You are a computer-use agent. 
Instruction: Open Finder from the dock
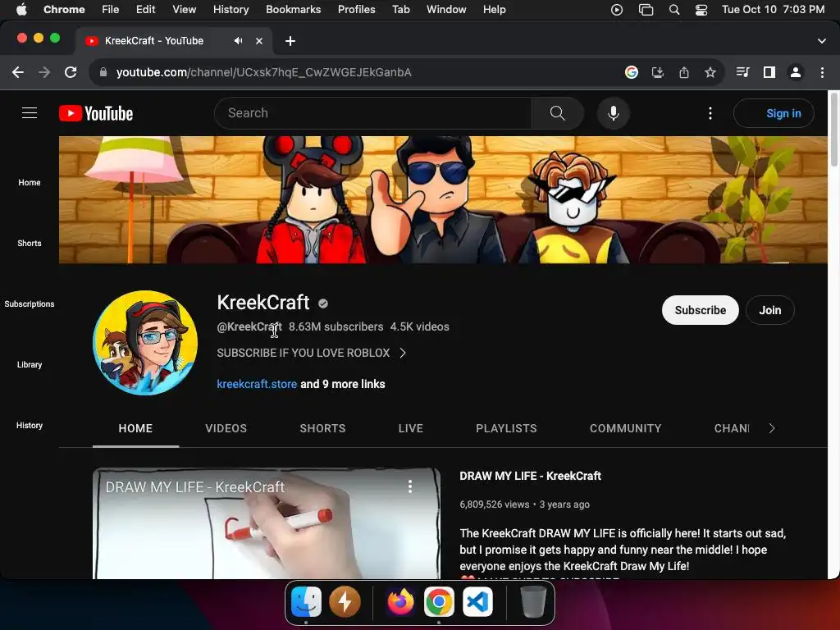click(x=306, y=602)
